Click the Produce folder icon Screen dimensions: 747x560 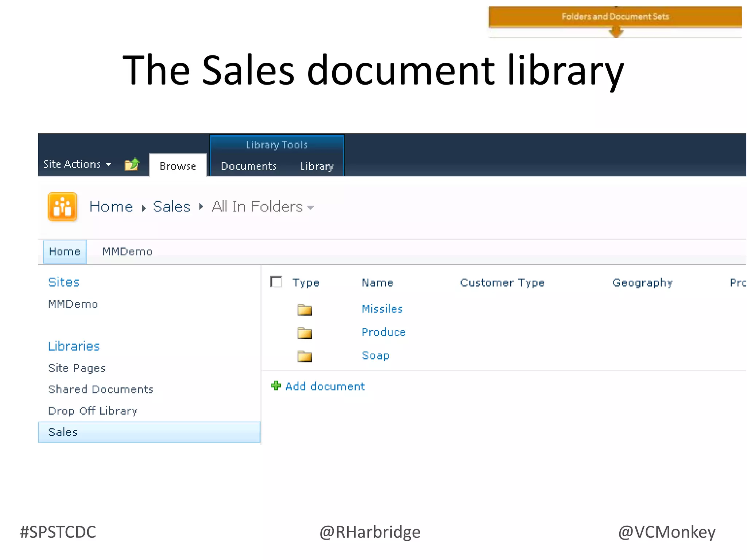(305, 333)
